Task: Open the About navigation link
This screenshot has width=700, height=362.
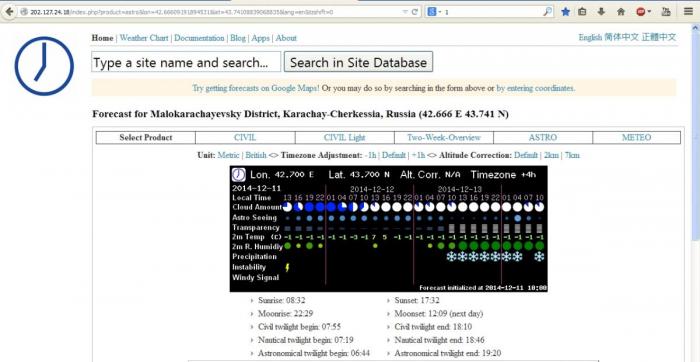Action: pyautogui.click(x=286, y=38)
